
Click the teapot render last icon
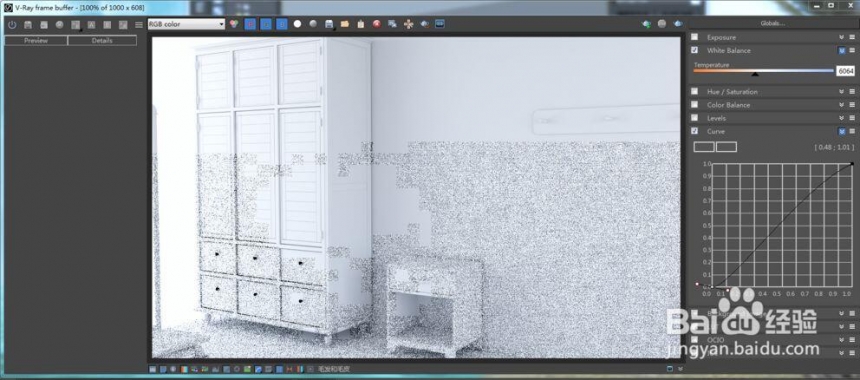coord(425,24)
